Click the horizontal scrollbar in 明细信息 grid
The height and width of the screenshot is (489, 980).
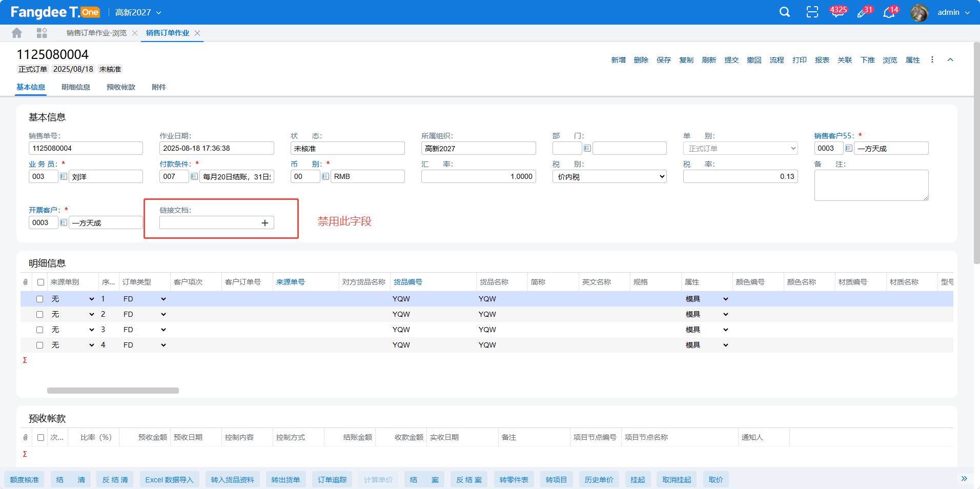click(113, 391)
